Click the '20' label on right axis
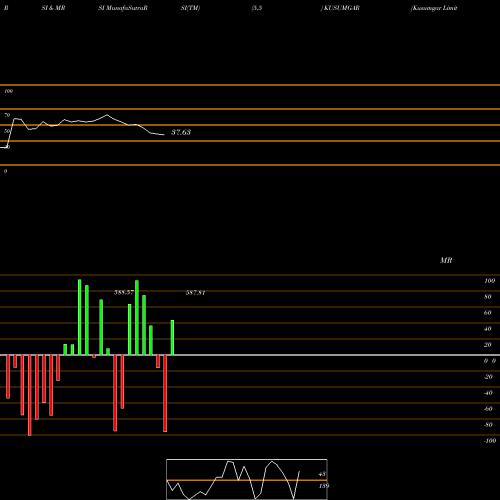500x500 pixels. (488, 345)
